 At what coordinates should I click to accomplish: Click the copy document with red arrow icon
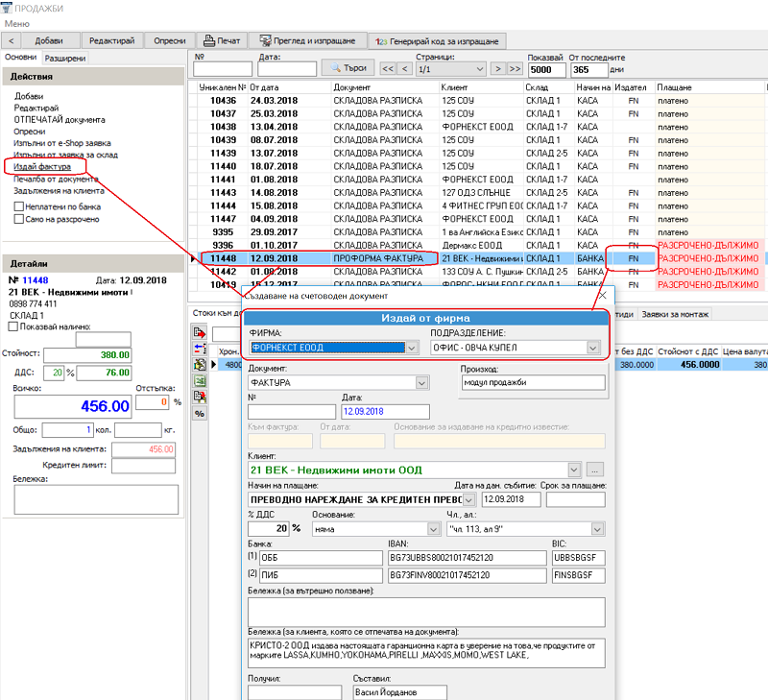tap(200, 397)
